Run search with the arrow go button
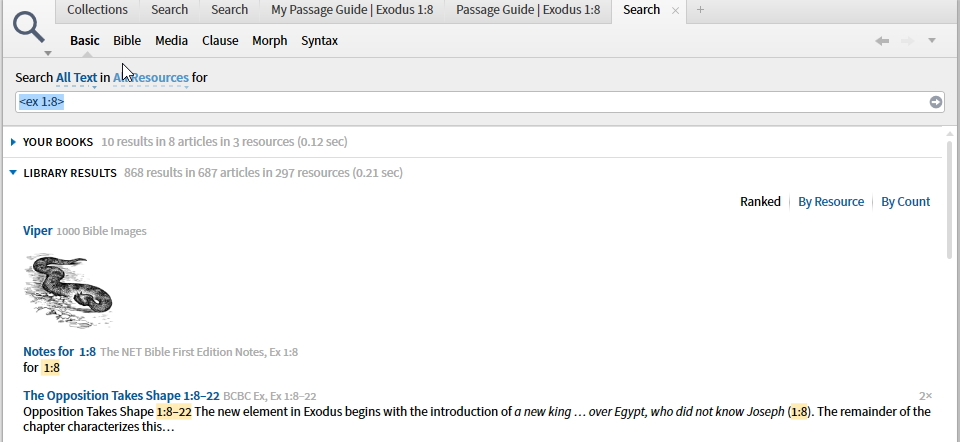The image size is (960, 442). tap(936, 102)
